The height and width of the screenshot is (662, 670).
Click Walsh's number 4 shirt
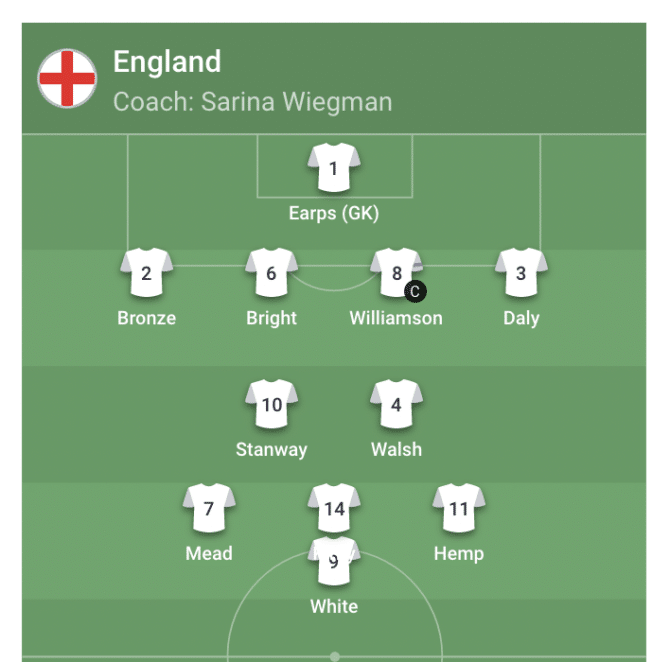[396, 404]
